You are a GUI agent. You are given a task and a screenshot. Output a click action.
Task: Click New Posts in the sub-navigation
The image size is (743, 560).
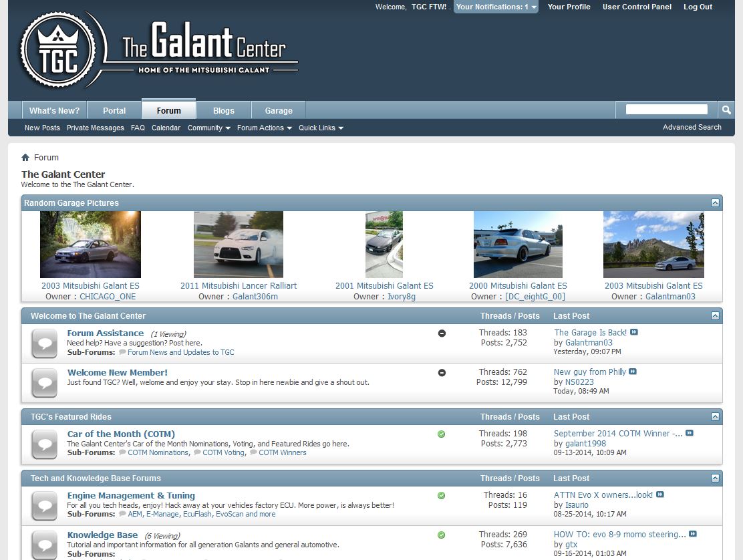pos(42,128)
